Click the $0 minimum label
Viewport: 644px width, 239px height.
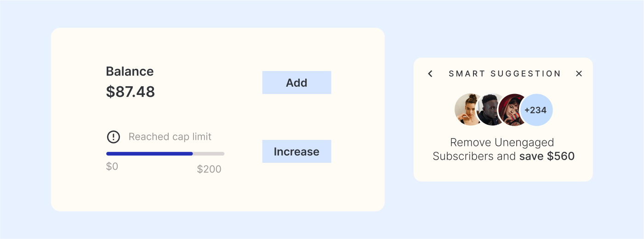pyautogui.click(x=112, y=167)
